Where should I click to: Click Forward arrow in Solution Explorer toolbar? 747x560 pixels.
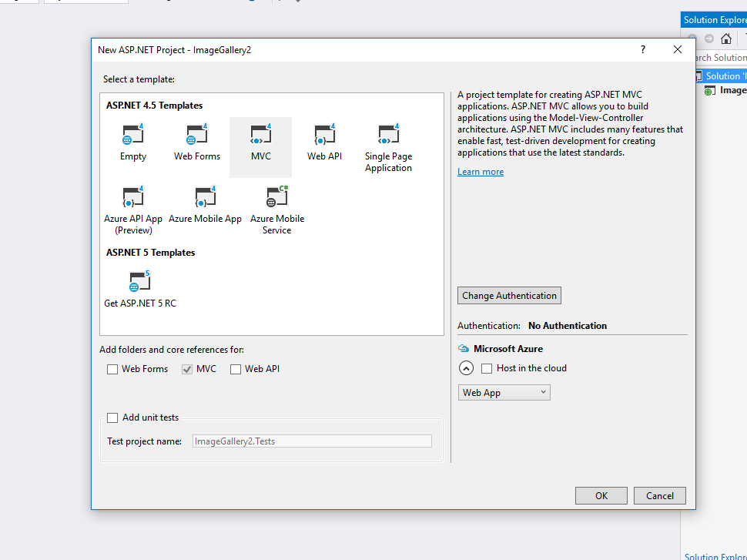[x=709, y=39]
